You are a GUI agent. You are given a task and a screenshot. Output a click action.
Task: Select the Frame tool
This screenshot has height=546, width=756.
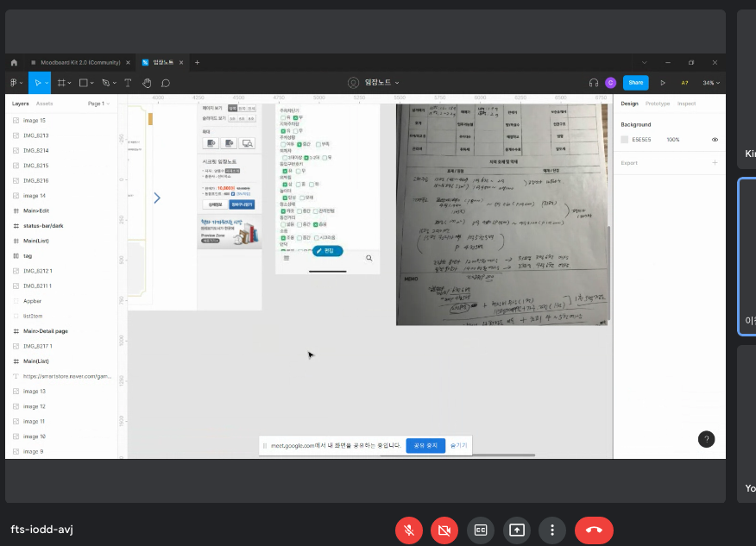61,83
